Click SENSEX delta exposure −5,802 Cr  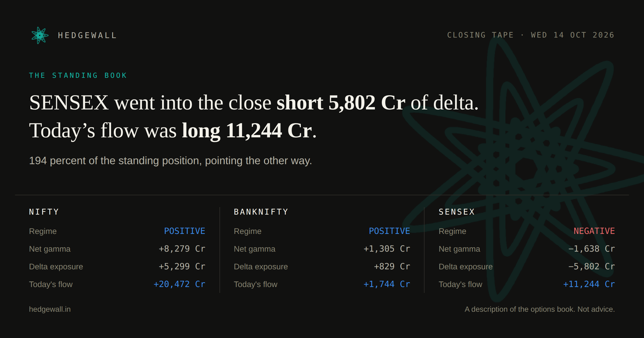[x=591, y=266]
